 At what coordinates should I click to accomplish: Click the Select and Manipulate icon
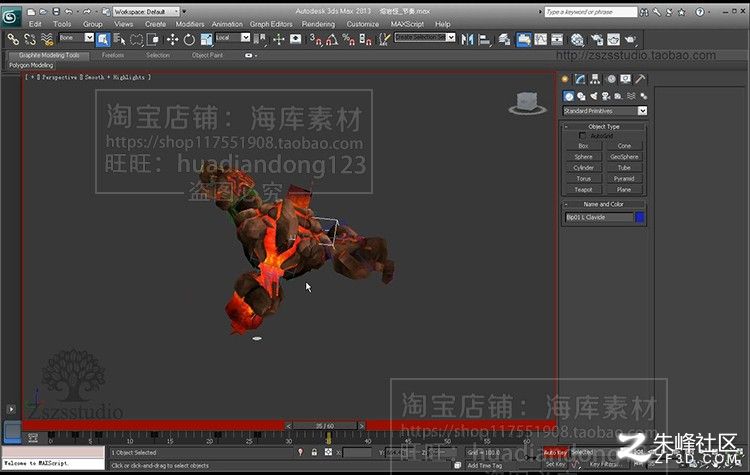[x=278, y=39]
